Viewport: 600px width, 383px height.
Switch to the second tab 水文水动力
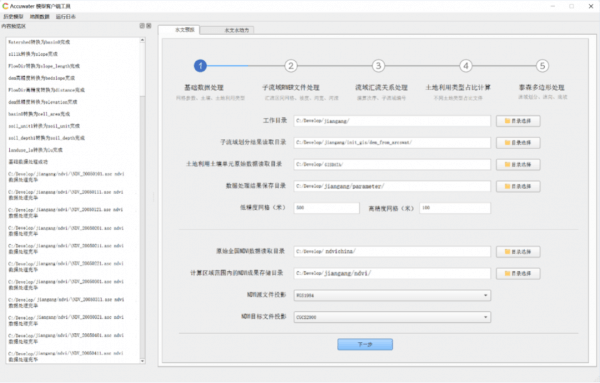[x=227, y=30]
